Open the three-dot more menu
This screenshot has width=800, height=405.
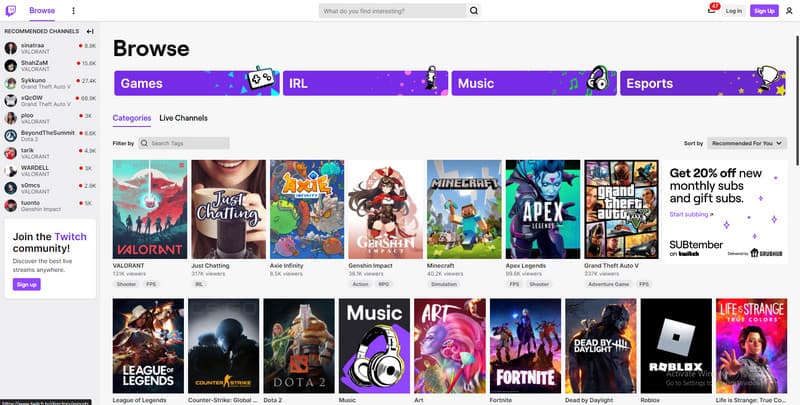point(73,11)
